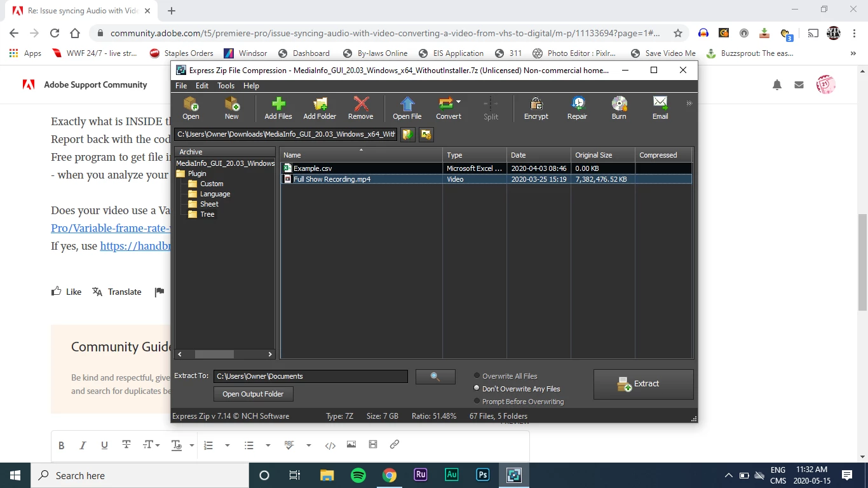Click the Chrome address bar

(385, 33)
